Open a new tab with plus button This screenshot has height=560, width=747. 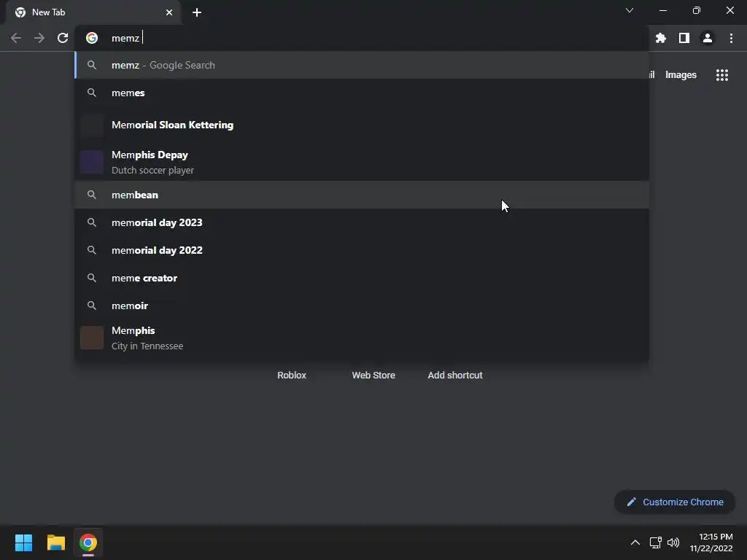point(197,12)
